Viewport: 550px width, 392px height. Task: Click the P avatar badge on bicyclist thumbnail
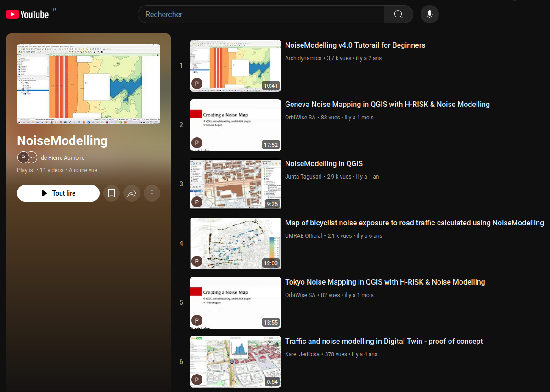tap(197, 261)
